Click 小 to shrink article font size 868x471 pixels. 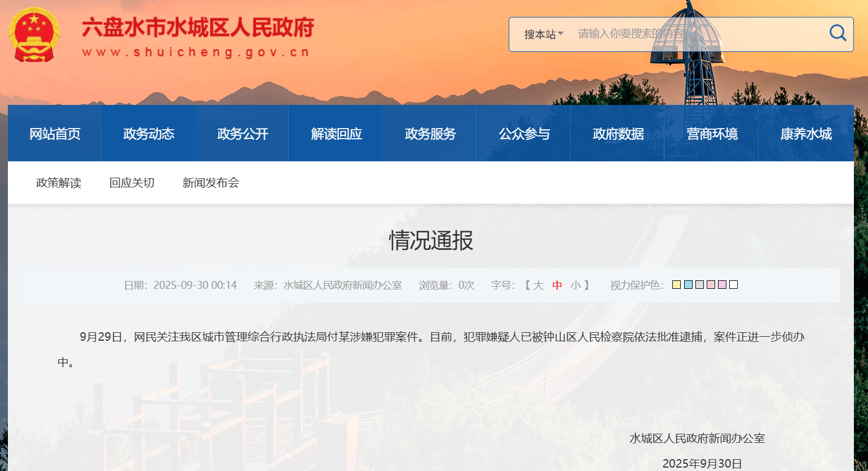pyautogui.click(x=576, y=285)
